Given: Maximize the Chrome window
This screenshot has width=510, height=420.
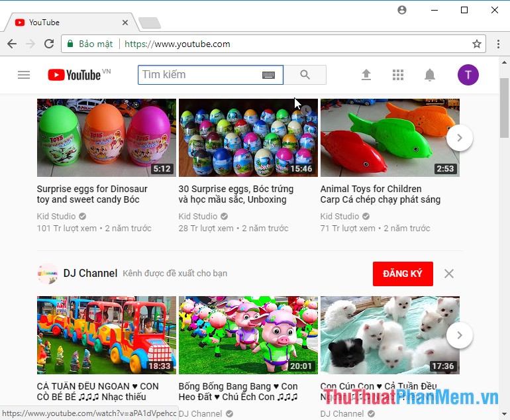Looking at the screenshot, I should point(464,10).
